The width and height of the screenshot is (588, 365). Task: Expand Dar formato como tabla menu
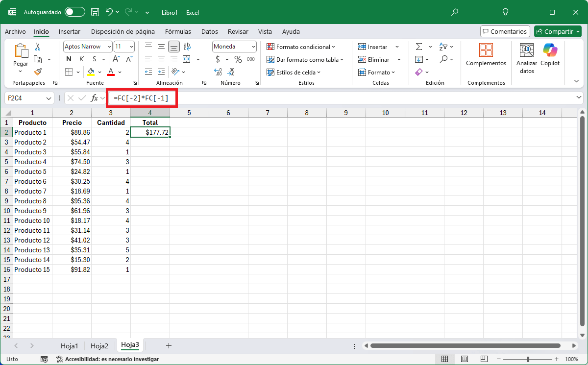coord(305,59)
